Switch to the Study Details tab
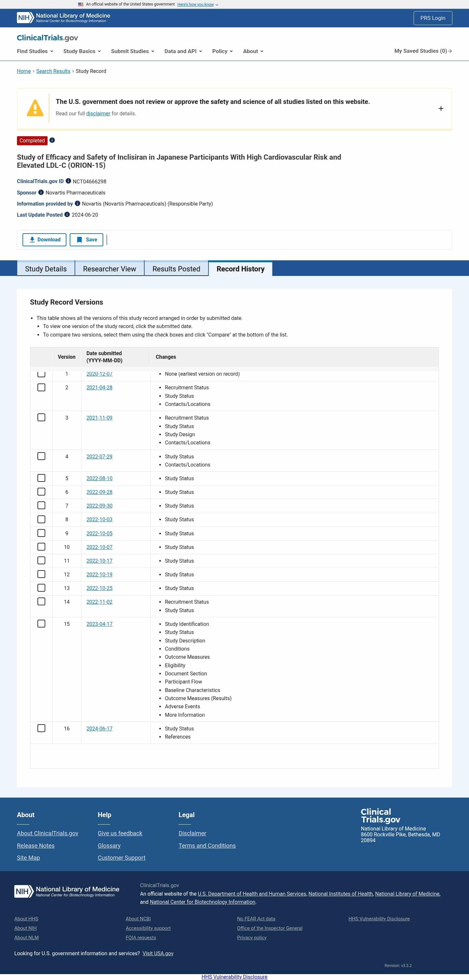Image resolution: width=469 pixels, height=980 pixels. click(x=46, y=268)
